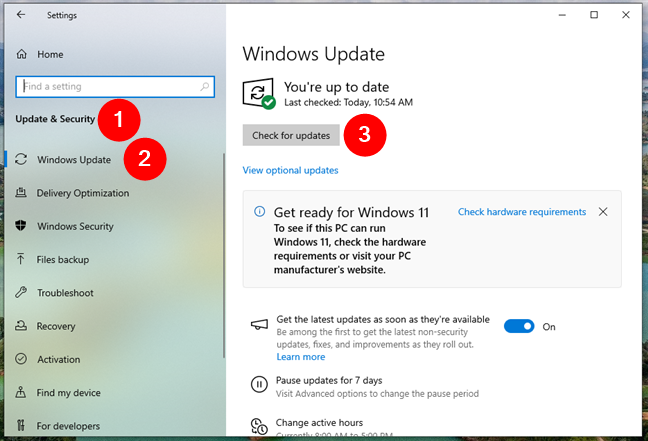
Task: Click the back arrow in Settings
Action: coord(21,15)
